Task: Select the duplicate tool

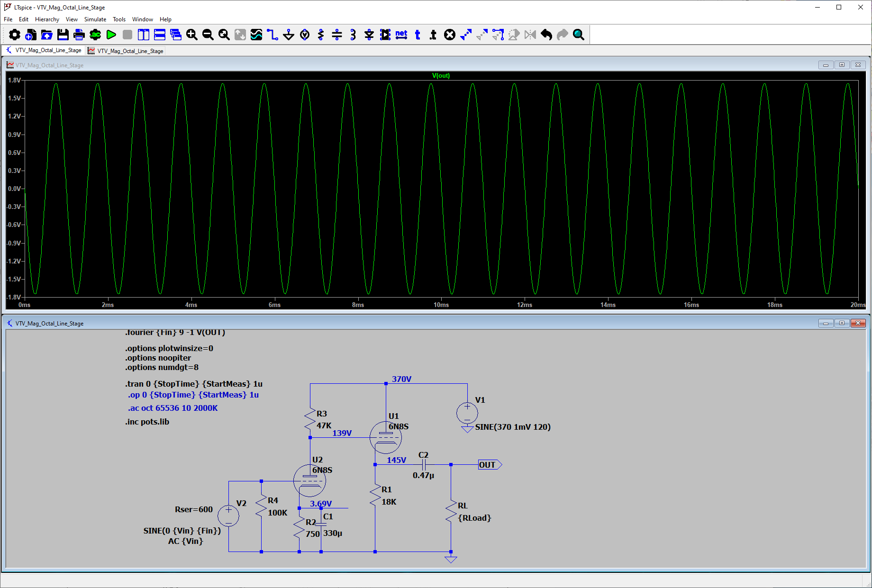Action: point(466,35)
